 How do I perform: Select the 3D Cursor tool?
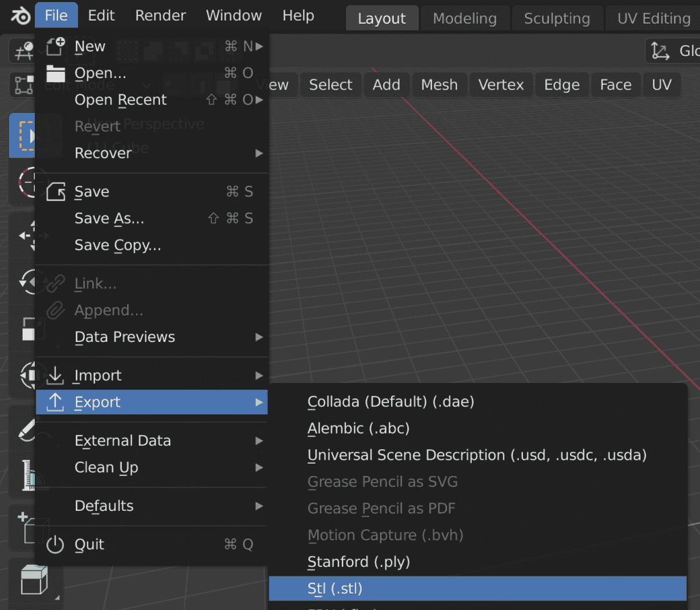point(27,182)
